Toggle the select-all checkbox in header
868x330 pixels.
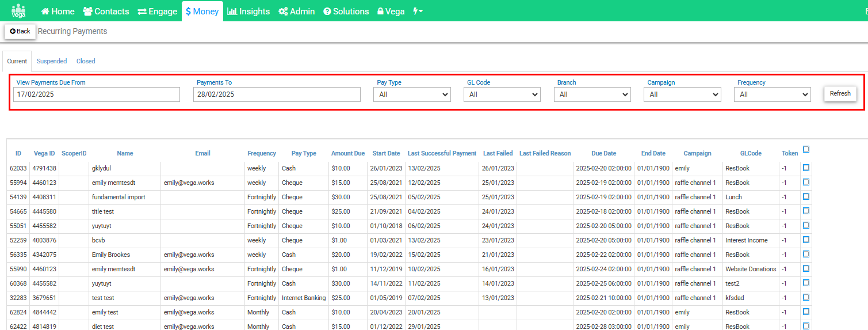(806, 149)
